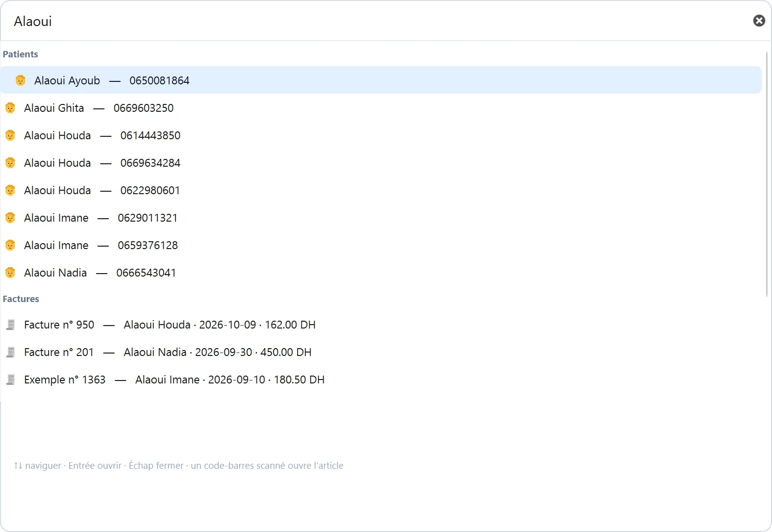The height and width of the screenshot is (532, 772).
Task: Open patient "Alaoui Ghita" by name
Action: [54, 108]
